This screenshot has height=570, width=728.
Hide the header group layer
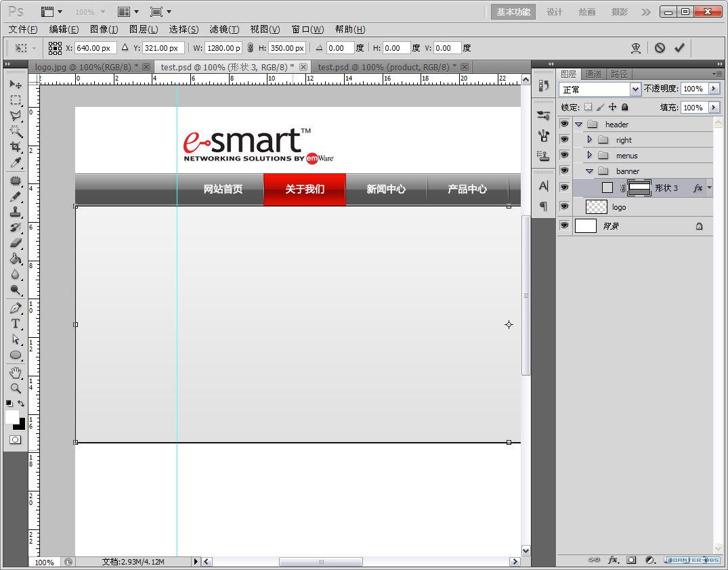(x=565, y=124)
